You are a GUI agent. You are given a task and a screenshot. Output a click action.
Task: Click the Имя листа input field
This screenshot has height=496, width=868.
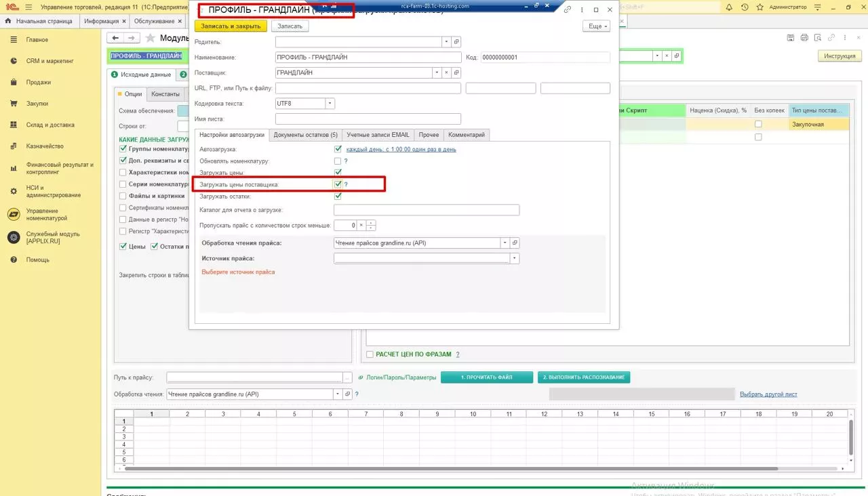tap(368, 119)
